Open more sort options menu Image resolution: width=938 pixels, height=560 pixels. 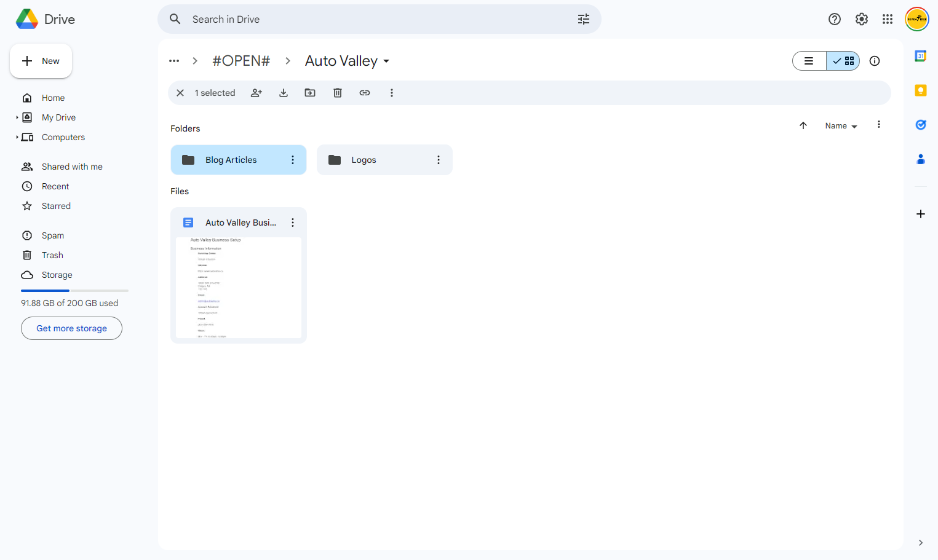879,125
